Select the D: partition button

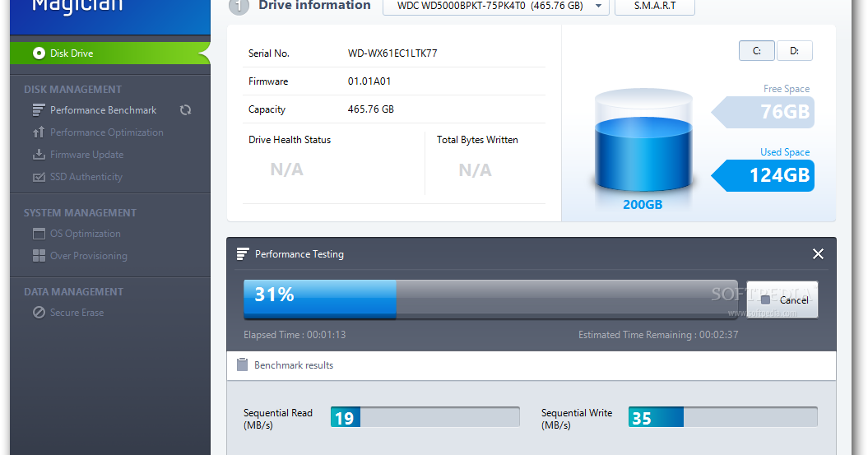click(x=795, y=51)
